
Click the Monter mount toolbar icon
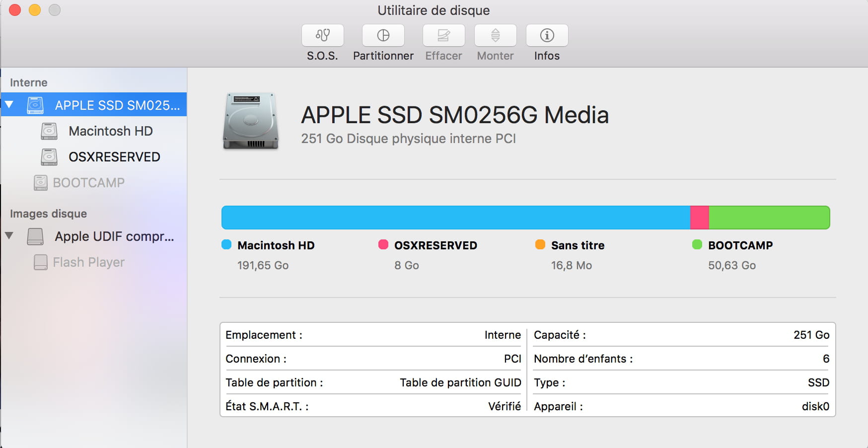pyautogui.click(x=496, y=35)
